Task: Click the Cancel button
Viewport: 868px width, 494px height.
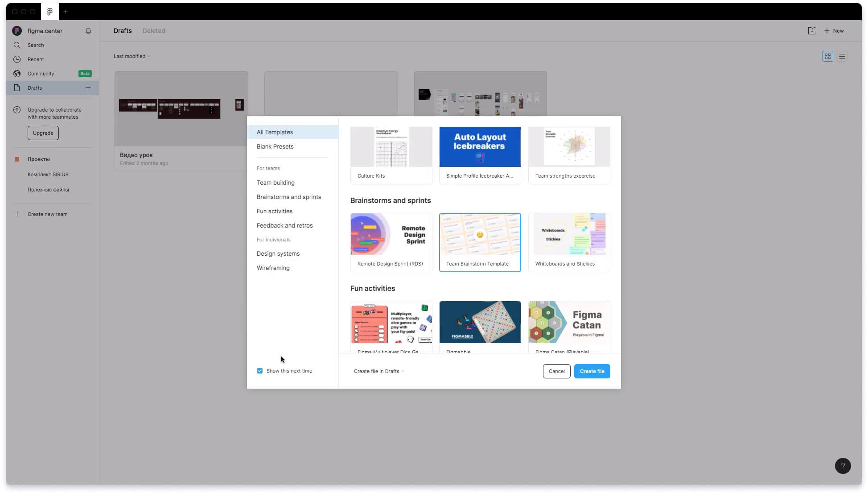Action: (556, 371)
